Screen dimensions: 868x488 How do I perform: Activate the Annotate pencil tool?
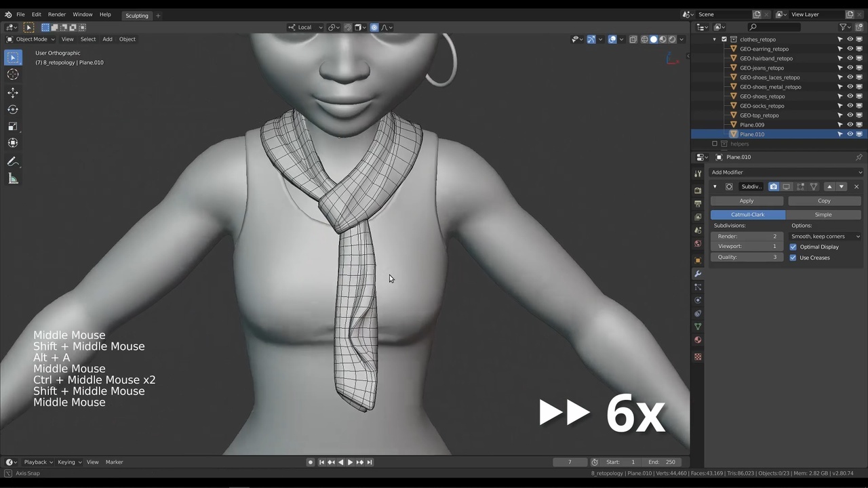point(13,162)
